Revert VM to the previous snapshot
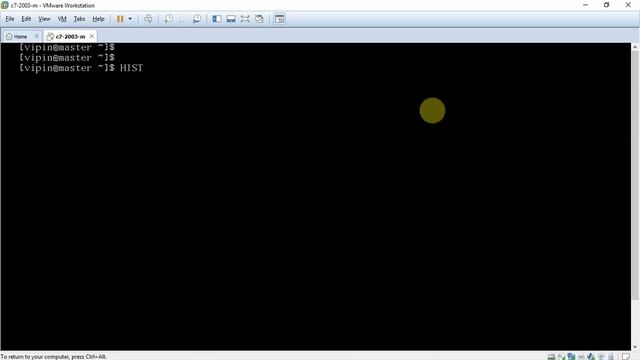Screen dimensions: 640x360 pos(182,19)
